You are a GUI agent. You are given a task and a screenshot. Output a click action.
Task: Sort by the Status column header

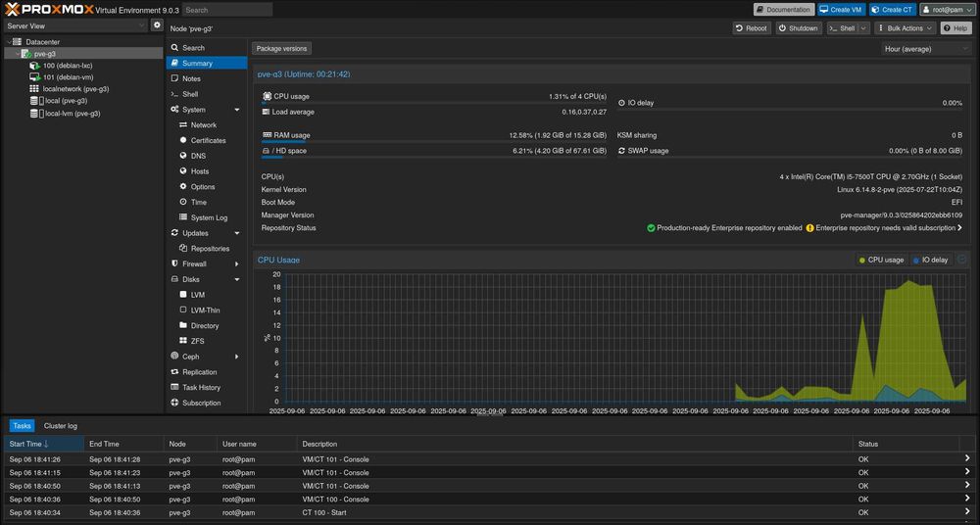click(906, 444)
